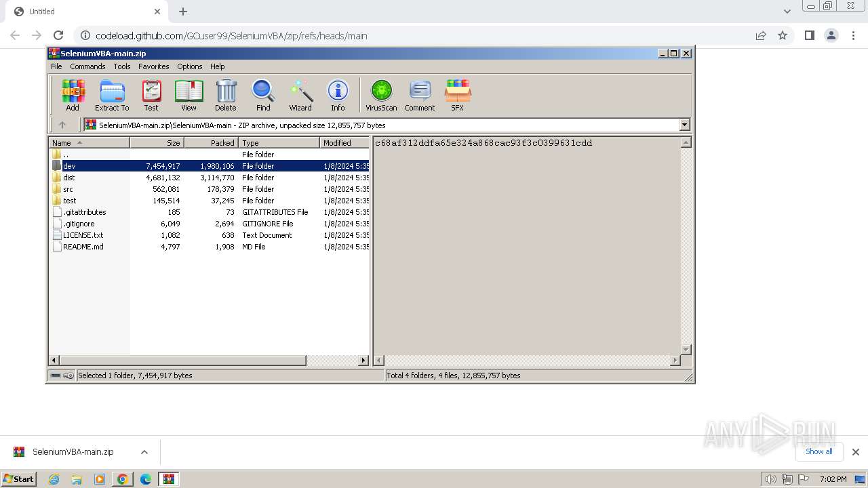The height and width of the screenshot is (488, 868).
Task: Click the file list right scroll arrow
Action: tap(363, 361)
